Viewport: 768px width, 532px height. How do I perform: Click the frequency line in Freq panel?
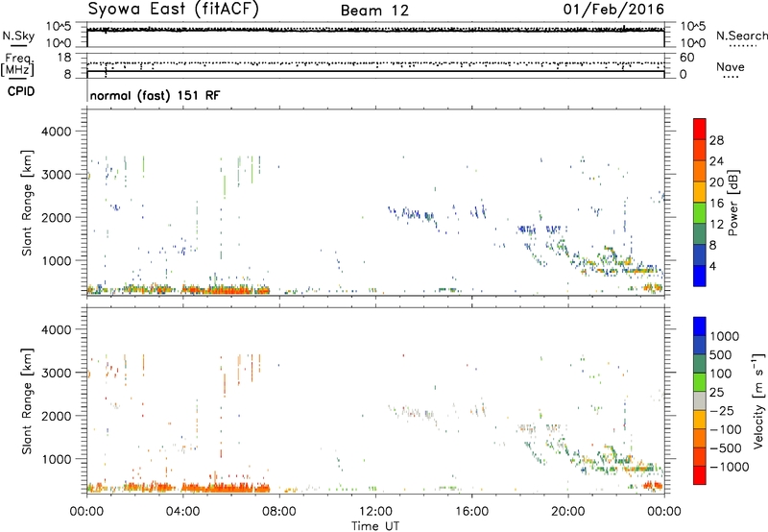click(x=375, y=71)
